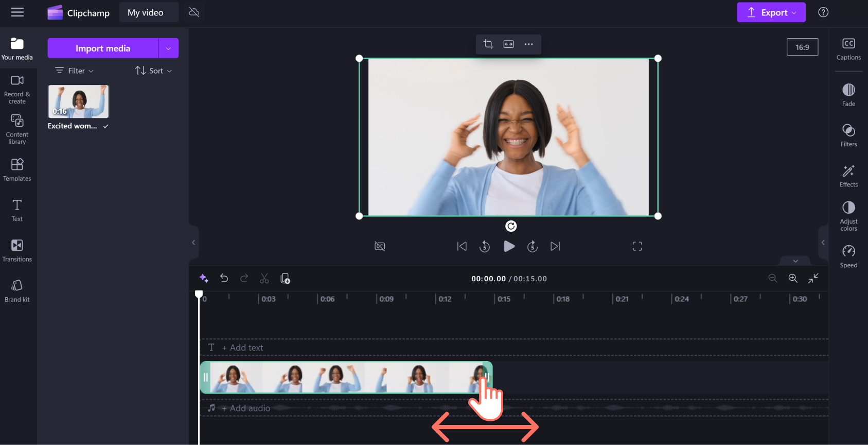Open the Content library tab
The height and width of the screenshot is (445, 868).
[17, 129]
